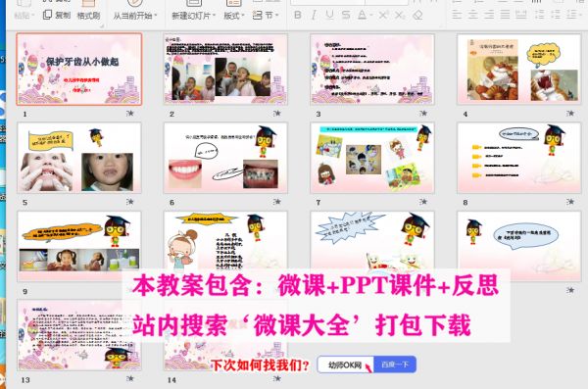Select slide 1 titled 保护牙齿从小做起

click(79, 69)
